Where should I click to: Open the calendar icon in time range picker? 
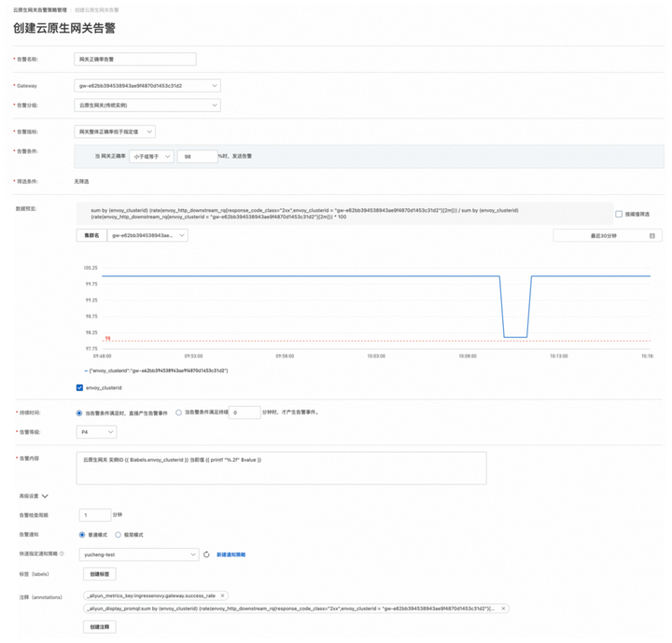652,236
